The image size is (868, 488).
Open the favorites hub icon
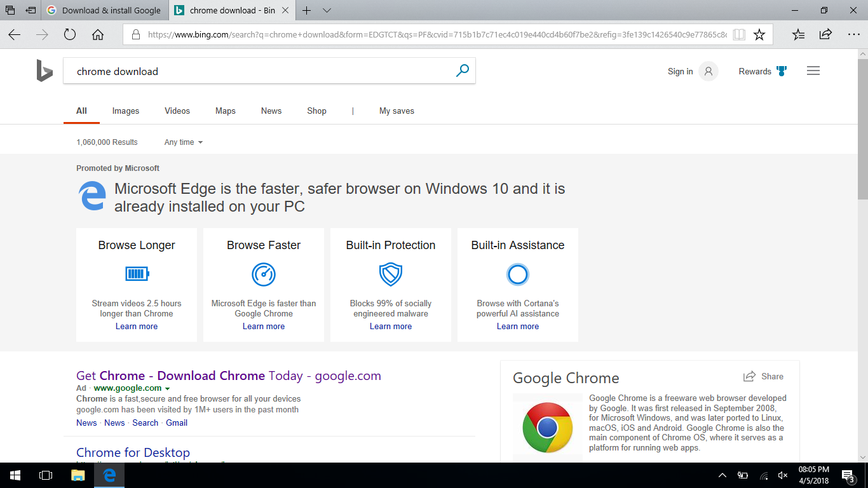point(798,35)
